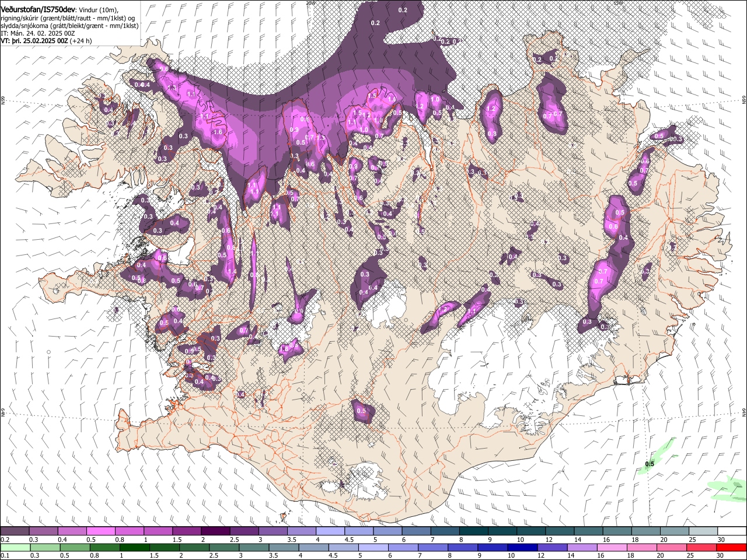Image resolution: width=747 pixels, height=560 pixels.
Task: Click the pale green rain patch at the right edge
Action: pyautogui.click(x=727, y=490)
